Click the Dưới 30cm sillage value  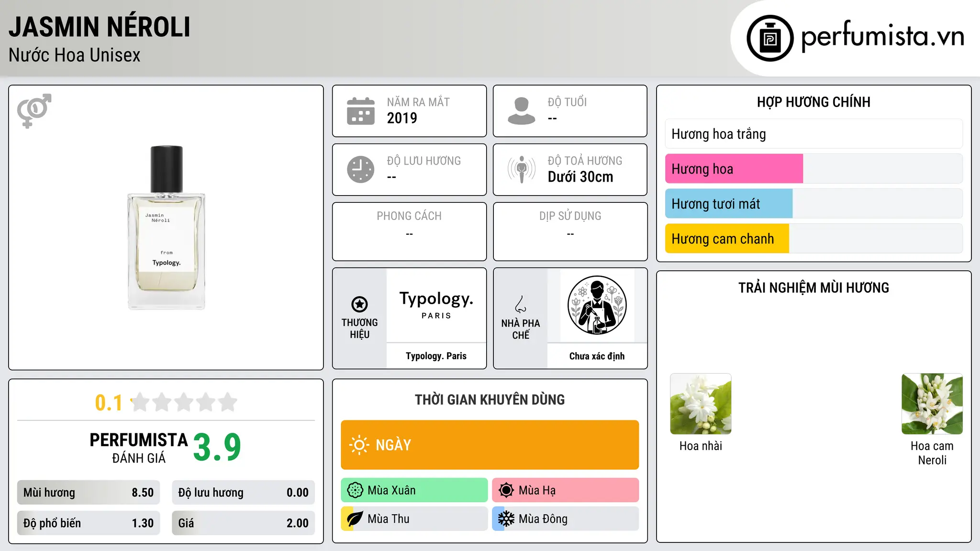(x=580, y=177)
